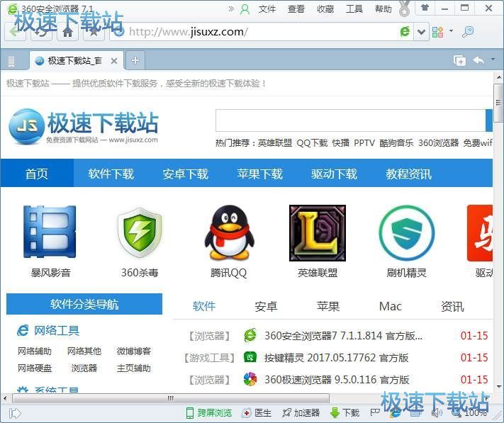Viewport: 504px width, 423px height.
Task: Switch to Mac list tab
Action: pyautogui.click(x=390, y=306)
